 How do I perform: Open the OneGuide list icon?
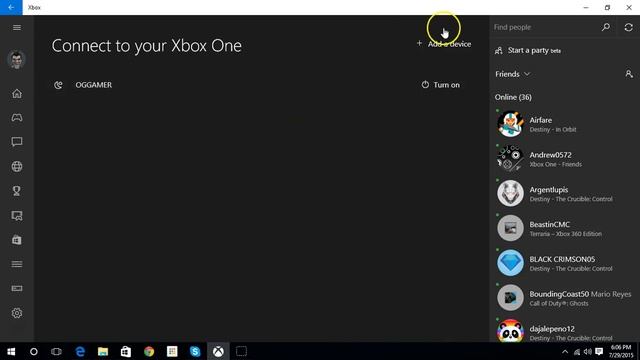coord(17,264)
